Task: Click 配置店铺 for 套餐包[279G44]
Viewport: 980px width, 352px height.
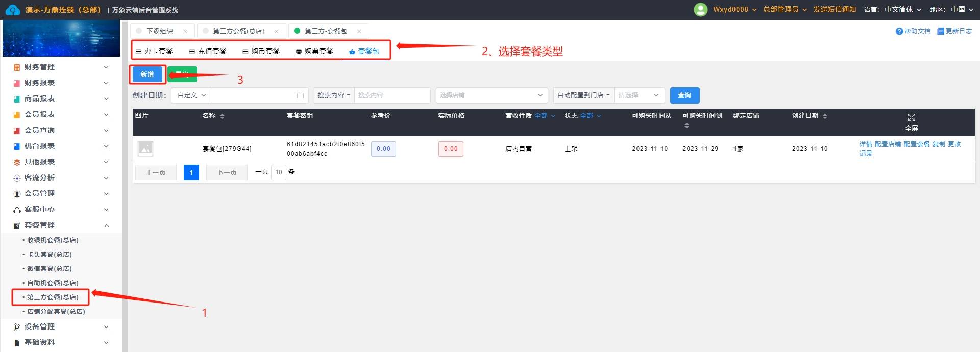Action: [x=888, y=144]
